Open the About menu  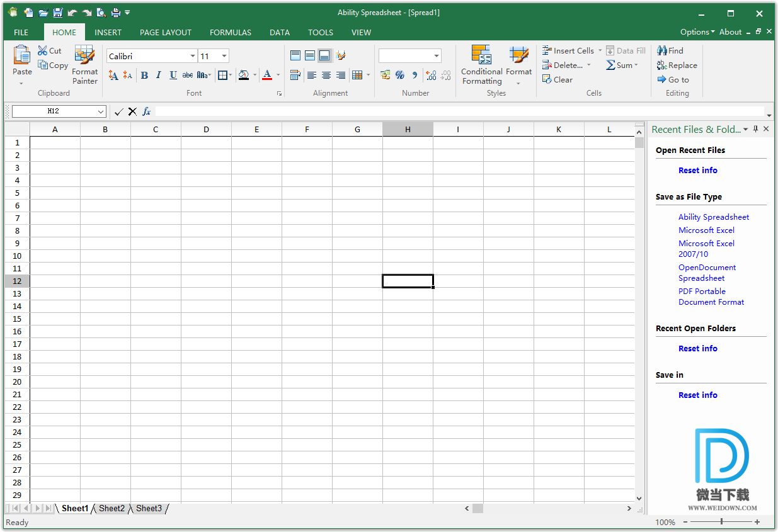731,32
